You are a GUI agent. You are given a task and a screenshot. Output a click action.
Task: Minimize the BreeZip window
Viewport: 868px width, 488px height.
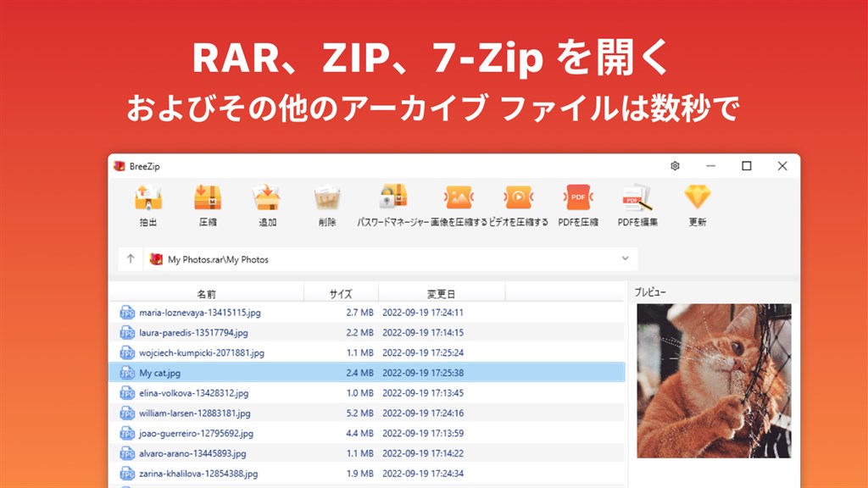point(711,166)
